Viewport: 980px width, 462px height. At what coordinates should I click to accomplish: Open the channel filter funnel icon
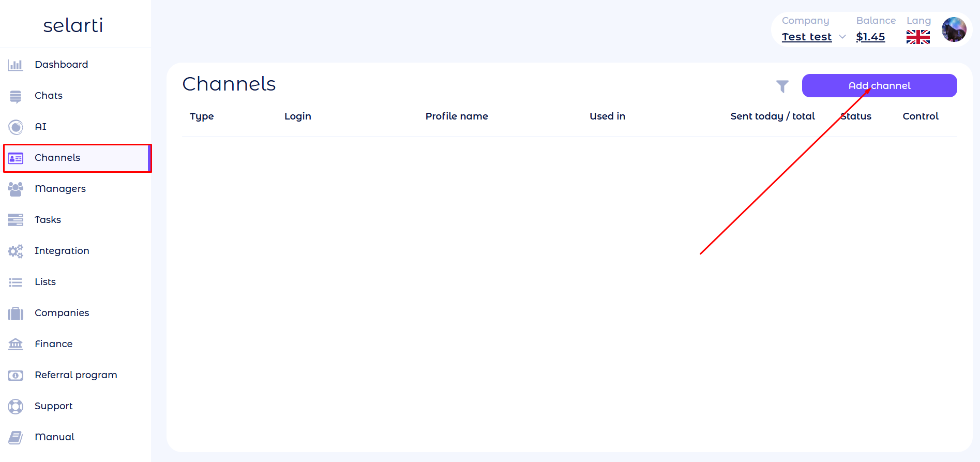782,86
